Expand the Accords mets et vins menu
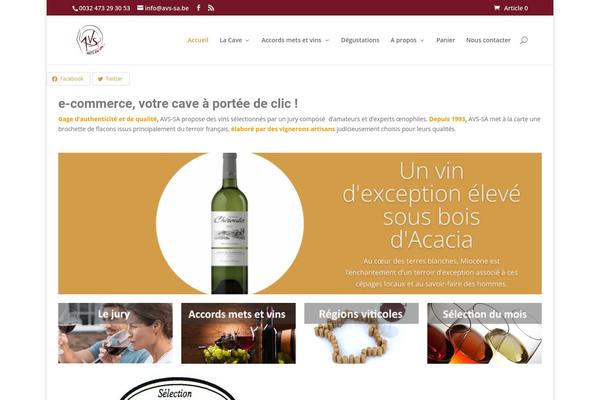600x400 pixels. coord(295,40)
